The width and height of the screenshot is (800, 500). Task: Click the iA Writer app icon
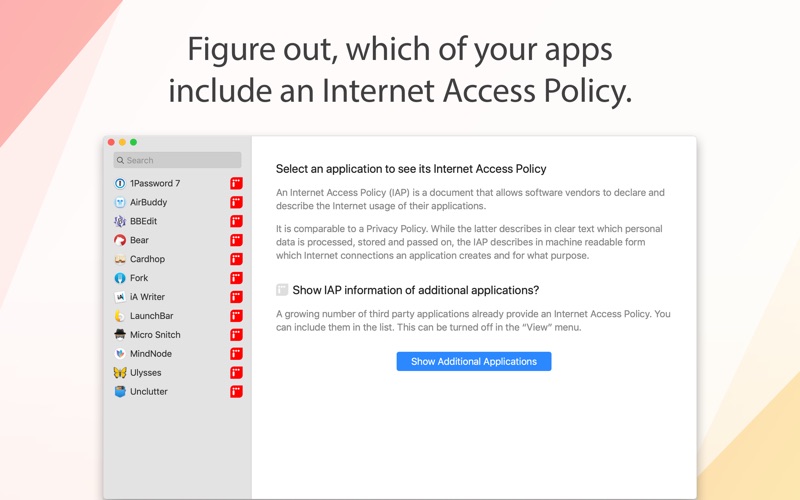click(120, 297)
